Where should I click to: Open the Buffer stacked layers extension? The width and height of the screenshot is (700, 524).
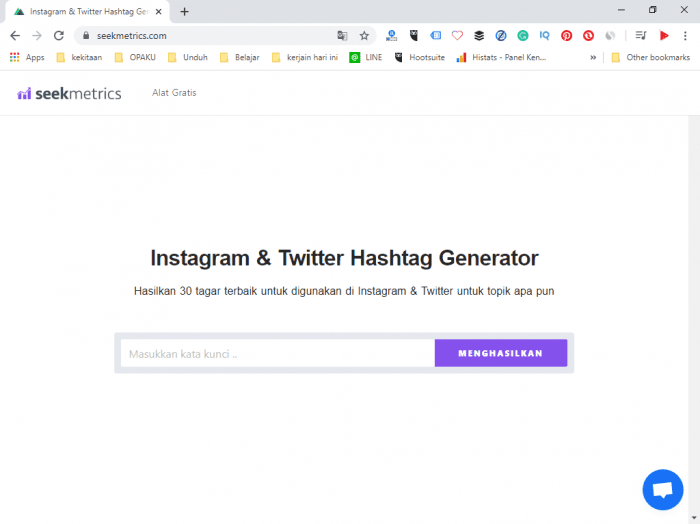pyautogui.click(x=479, y=36)
